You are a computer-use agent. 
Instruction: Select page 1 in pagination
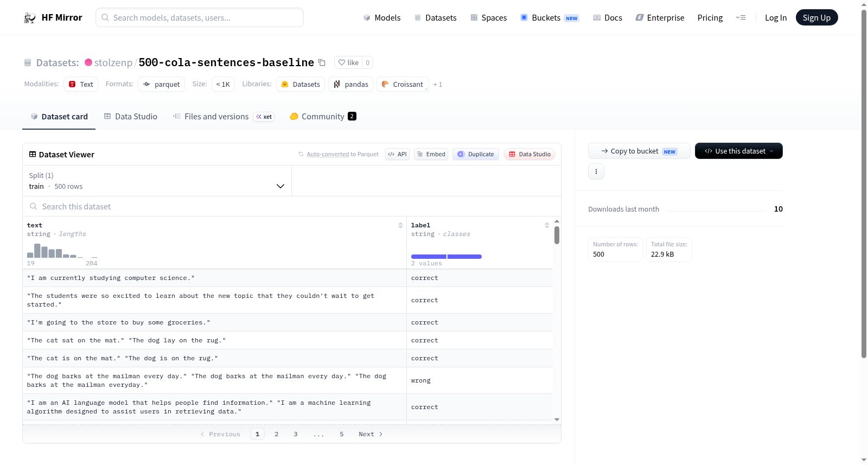[258, 434]
